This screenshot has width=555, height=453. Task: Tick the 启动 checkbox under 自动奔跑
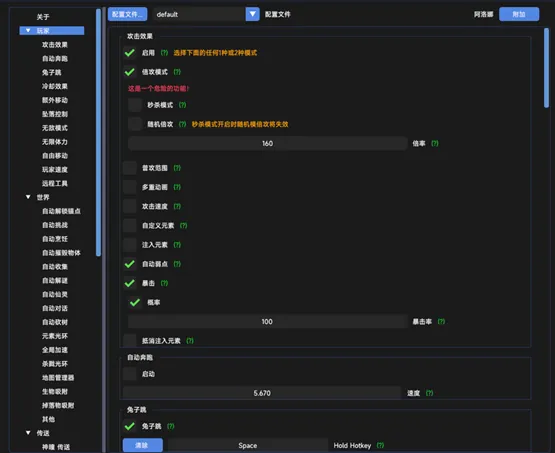(130, 374)
